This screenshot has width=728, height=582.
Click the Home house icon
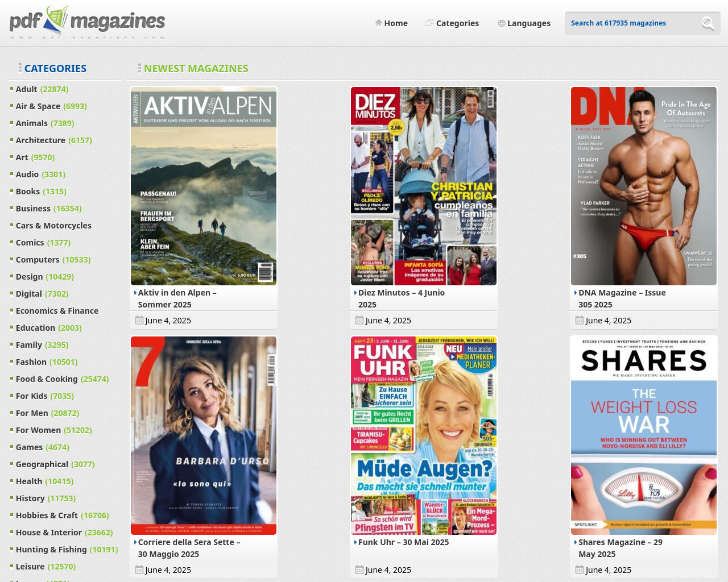click(x=378, y=23)
